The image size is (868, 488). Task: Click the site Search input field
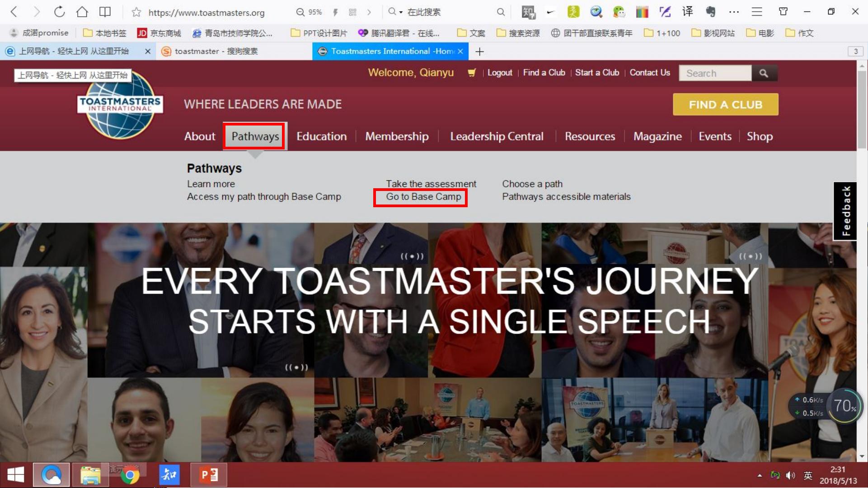(715, 73)
